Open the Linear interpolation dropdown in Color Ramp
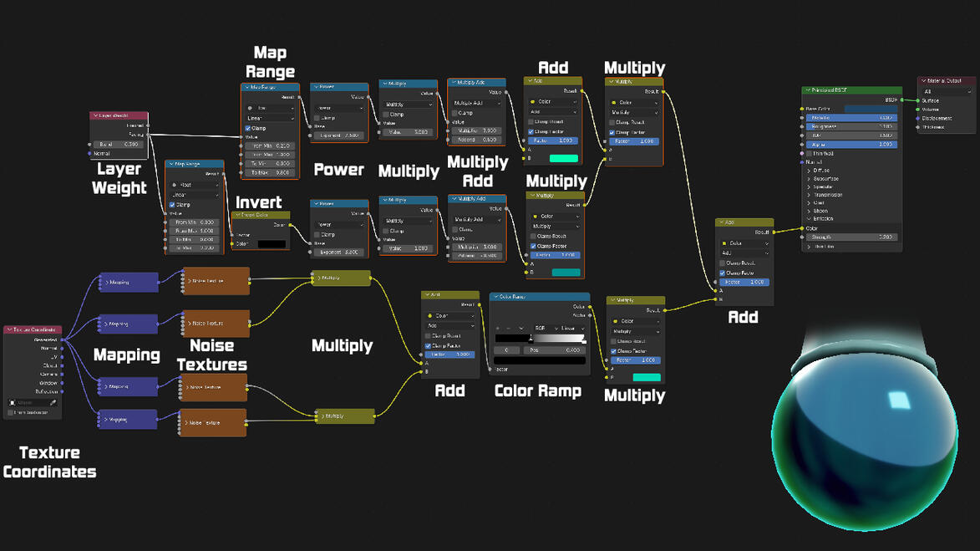The width and height of the screenshot is (980, 551). pos(573,329)
